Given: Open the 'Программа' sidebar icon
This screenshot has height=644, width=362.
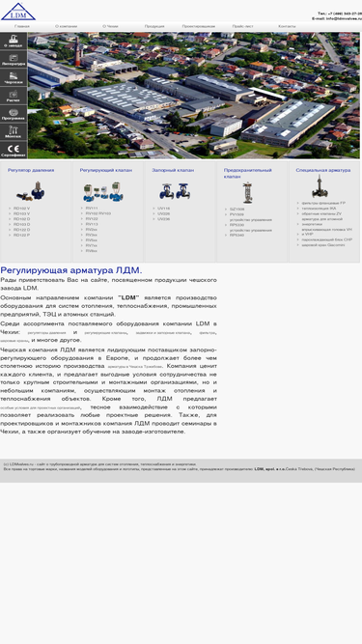Looking at the screenshot, I should [x=14, y=113].
